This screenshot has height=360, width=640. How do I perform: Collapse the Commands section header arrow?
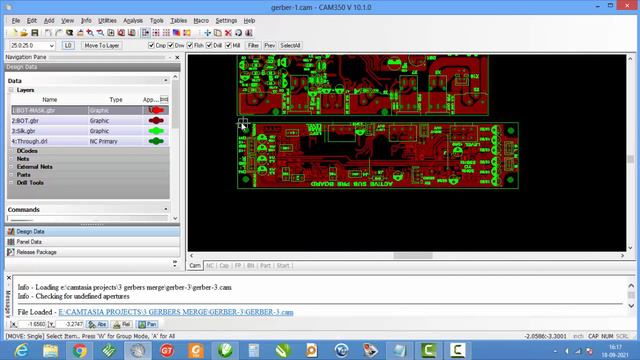click(x=165, y=209)
